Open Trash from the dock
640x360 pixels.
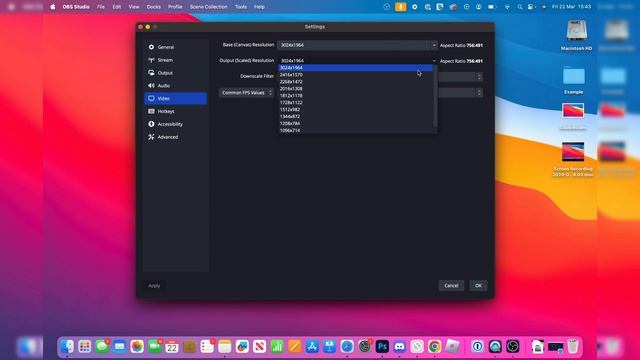573,347
